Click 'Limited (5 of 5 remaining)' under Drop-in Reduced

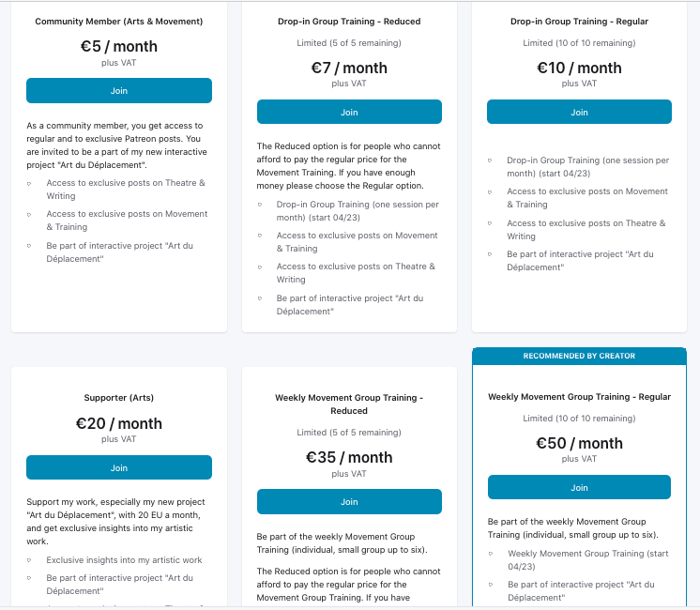pyautogui.click(x=349, y=43)
